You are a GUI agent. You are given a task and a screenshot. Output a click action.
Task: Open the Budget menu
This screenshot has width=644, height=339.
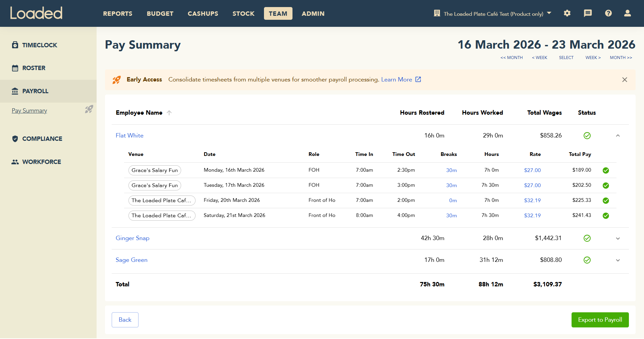160,13
